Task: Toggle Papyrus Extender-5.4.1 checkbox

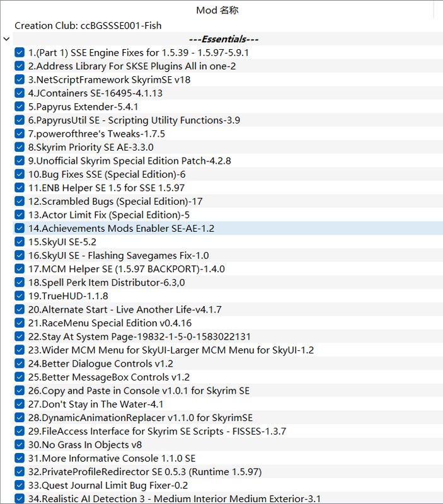Action: tap(20, 106)
